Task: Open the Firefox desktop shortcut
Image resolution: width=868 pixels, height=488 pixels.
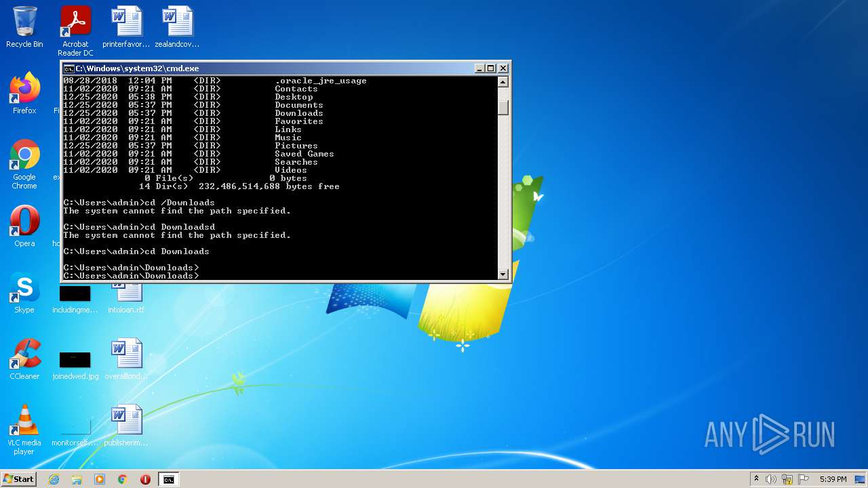Action: point(24,94)
